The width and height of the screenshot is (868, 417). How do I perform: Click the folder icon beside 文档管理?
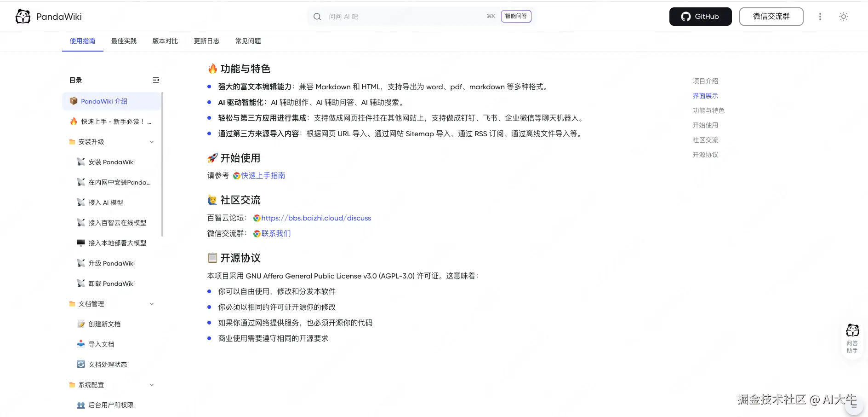click(x=72, y=304)
